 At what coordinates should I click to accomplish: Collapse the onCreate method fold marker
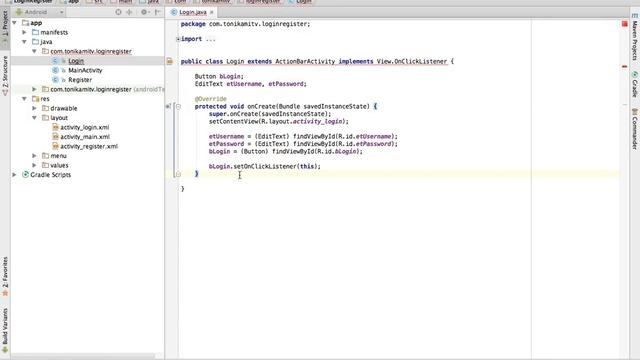coord(178,107)
